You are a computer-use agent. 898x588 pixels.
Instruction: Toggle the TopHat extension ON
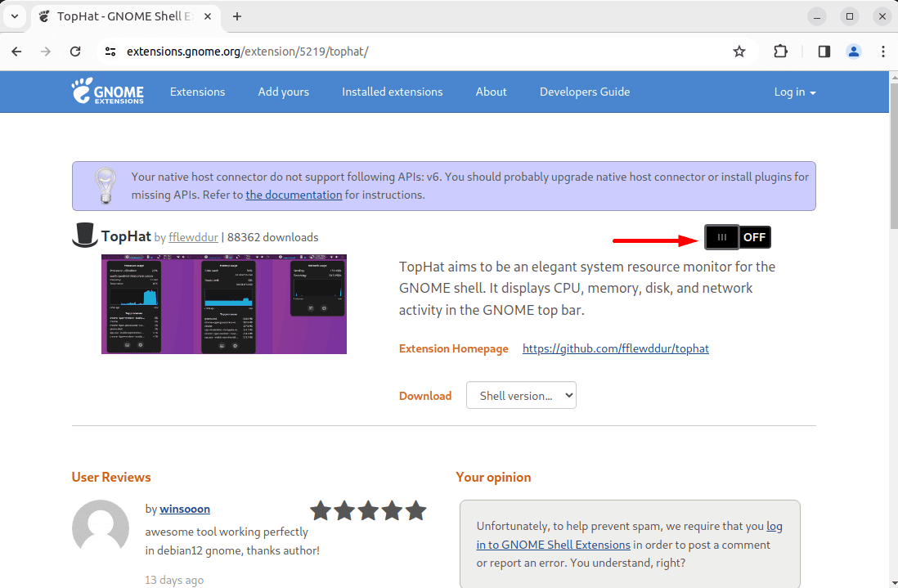(x=737, y=237)
